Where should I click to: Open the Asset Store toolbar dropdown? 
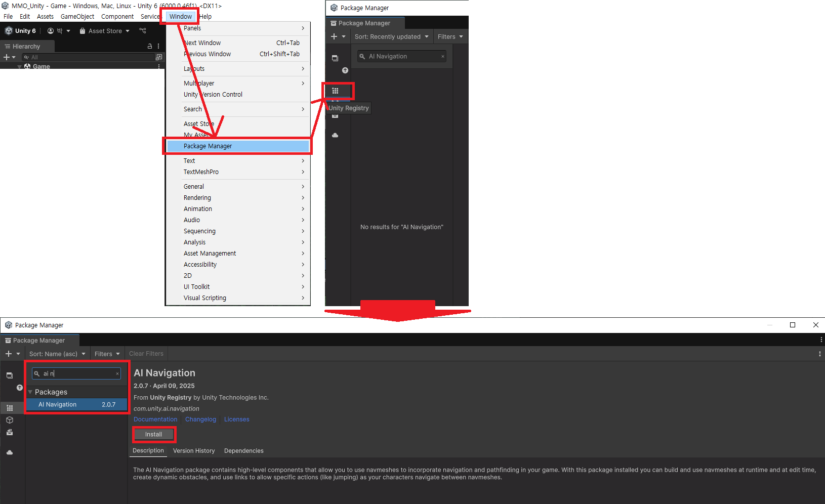tap(105, 31)
